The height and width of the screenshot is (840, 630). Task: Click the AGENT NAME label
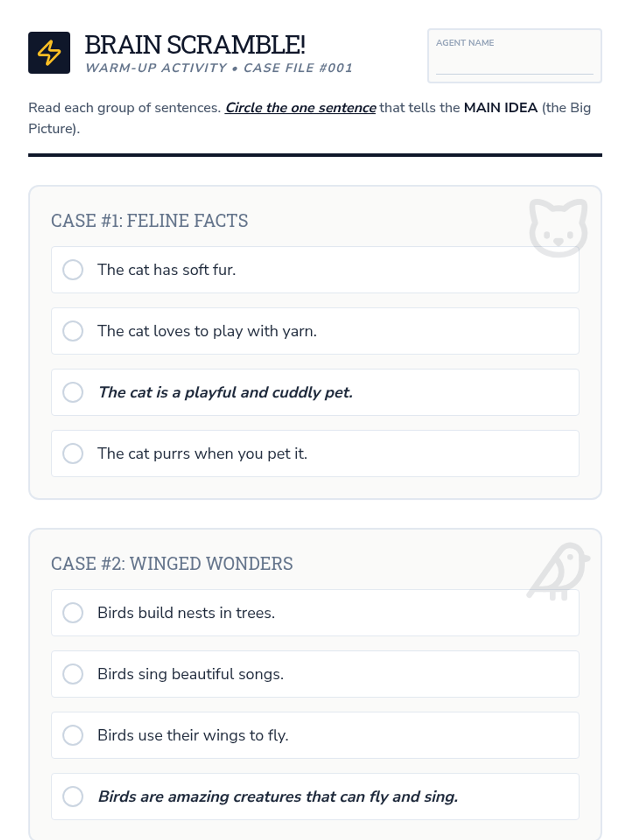465,43
